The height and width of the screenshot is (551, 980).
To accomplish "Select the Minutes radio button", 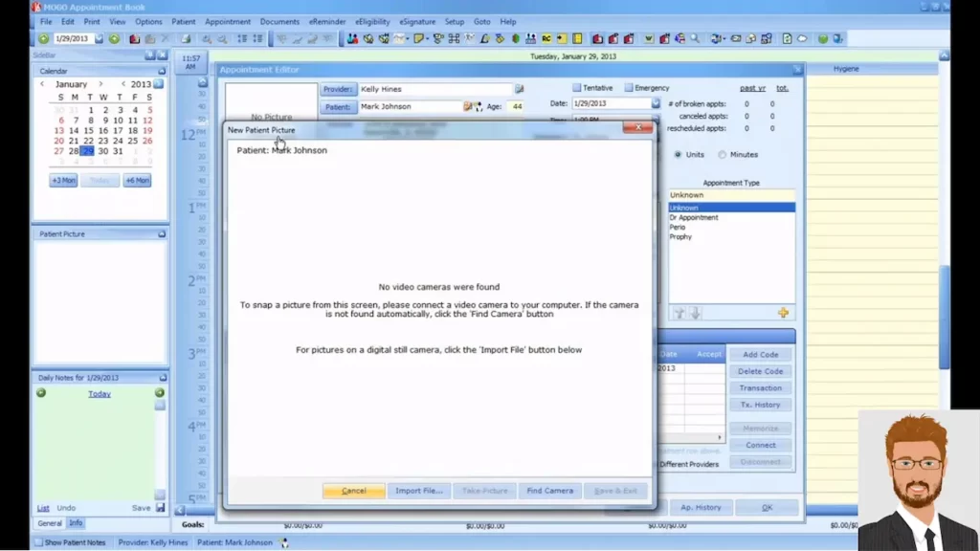I will [x=723, y=154].
